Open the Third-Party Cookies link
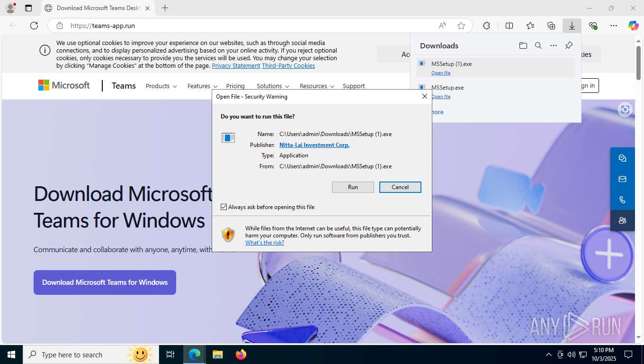The width and height of the screenshot is (644, 364). tap(288, 66)
